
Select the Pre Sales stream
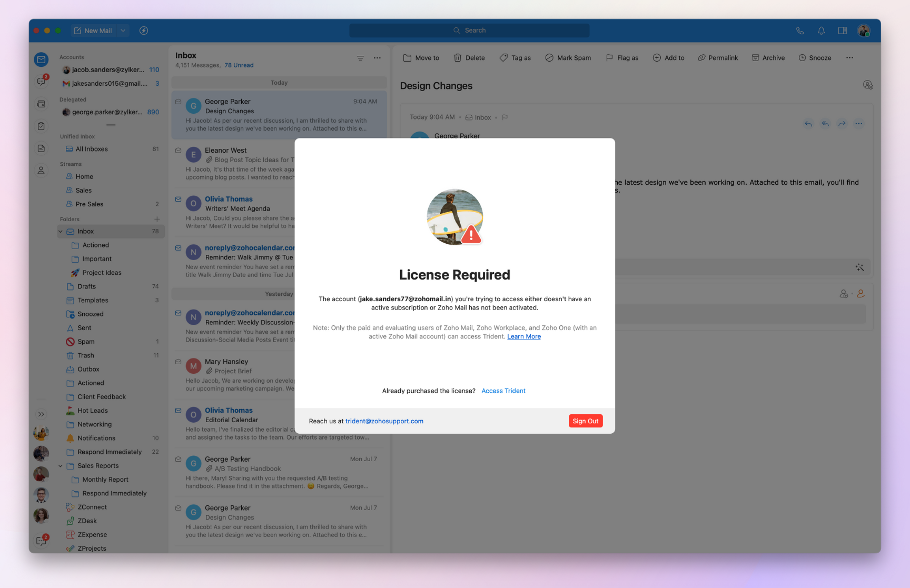(x=111, y=204)
